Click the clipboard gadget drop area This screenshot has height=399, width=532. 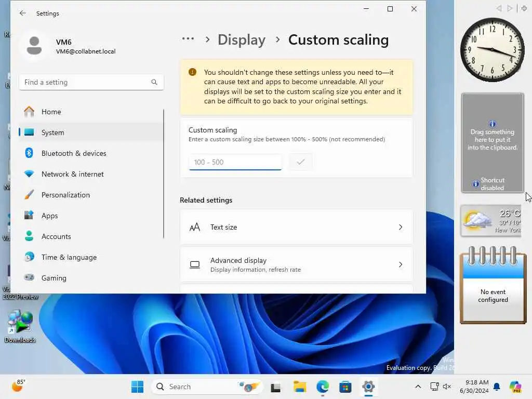(493, 142)
